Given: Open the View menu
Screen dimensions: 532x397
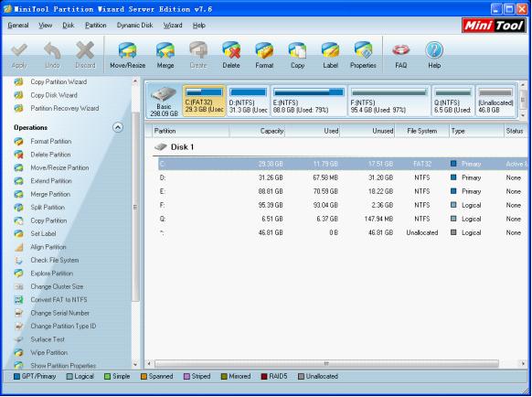Looking at the screenshot, I should [x=45, y=26].
